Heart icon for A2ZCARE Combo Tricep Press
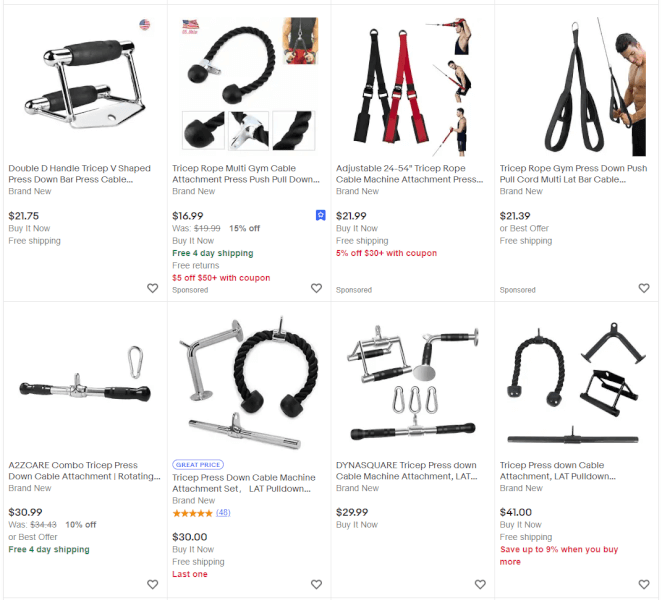Viewport: 662px width, 600px height. pos(152,584)
